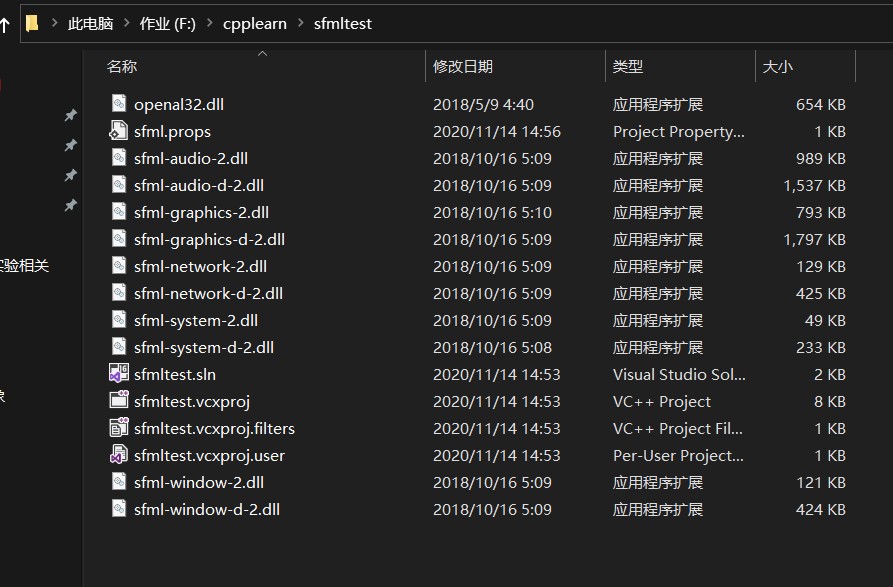Click the sfml-system-2.dll file icon
Image resolution: width=893 pixels, height=587 pixels.
[118, 319]
